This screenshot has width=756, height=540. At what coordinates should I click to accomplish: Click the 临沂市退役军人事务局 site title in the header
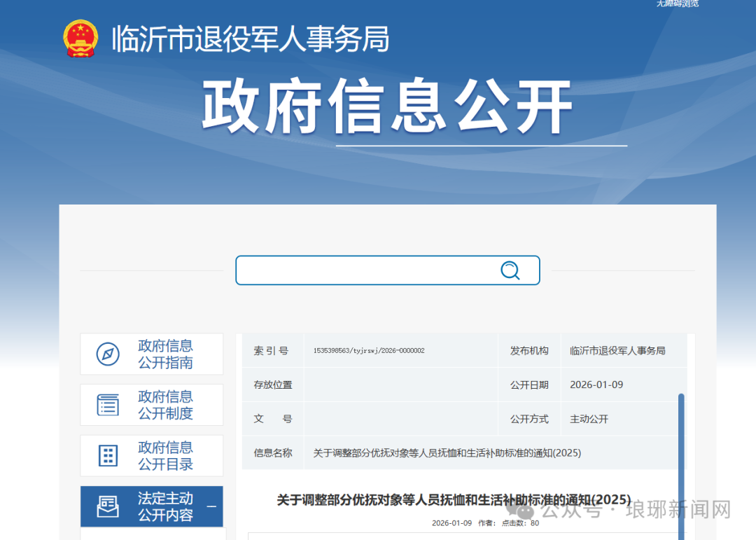pyautogui.click(x=250, y=39)
